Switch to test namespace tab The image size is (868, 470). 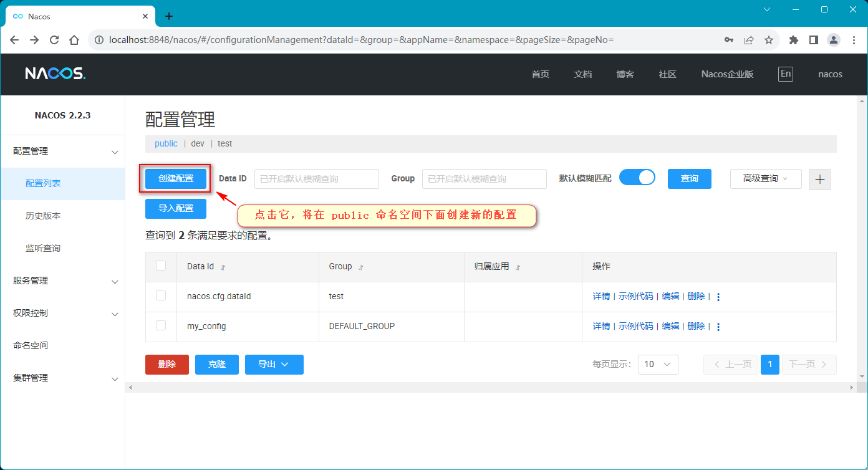(224, 143)
